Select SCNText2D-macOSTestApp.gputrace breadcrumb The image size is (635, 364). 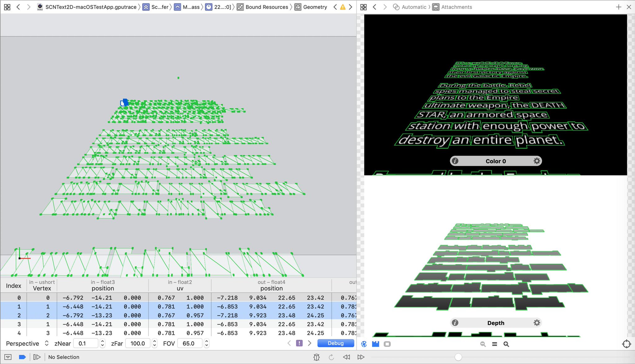click(87, 7)
